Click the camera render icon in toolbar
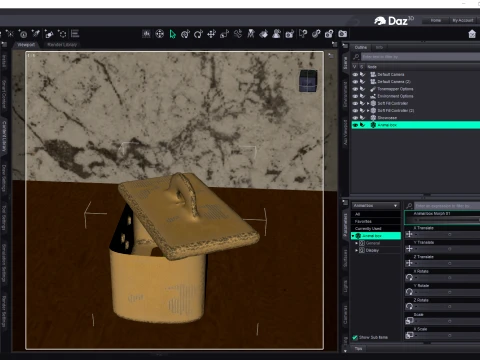This screenshot has width=480, height=360. pyautogui.click(x=343, y=34)
